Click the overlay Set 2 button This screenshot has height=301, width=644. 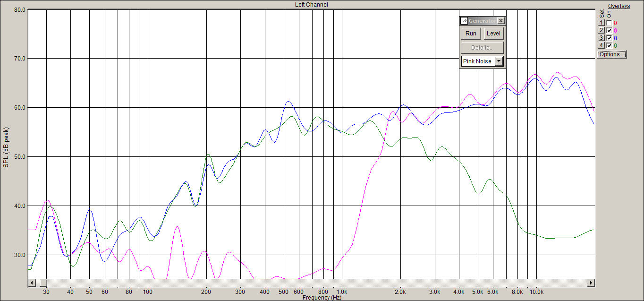click(x=602, y=30)
